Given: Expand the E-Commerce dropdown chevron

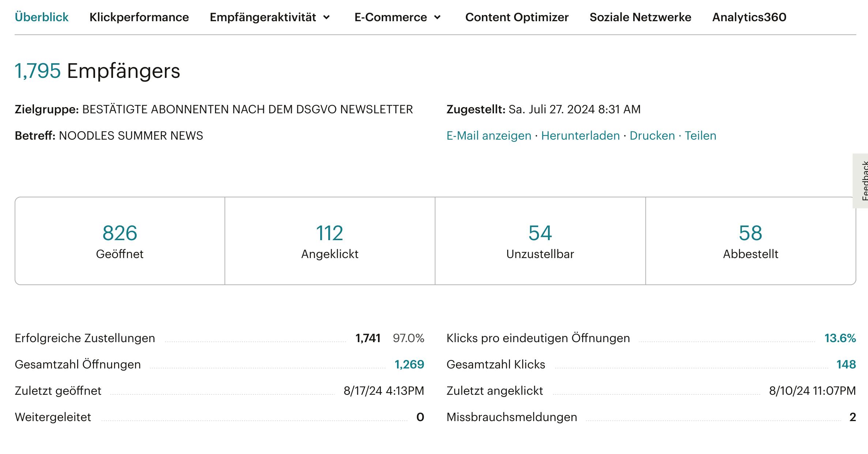Looking at the screenshot, I should click(437, 17).
